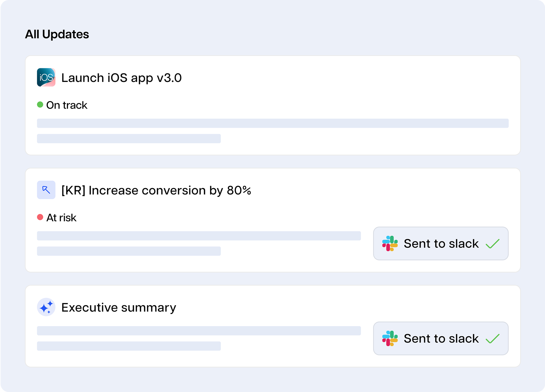Select the At risk status label
The image size is (545, 392).
pyautogui.click(x=61, y=217)
